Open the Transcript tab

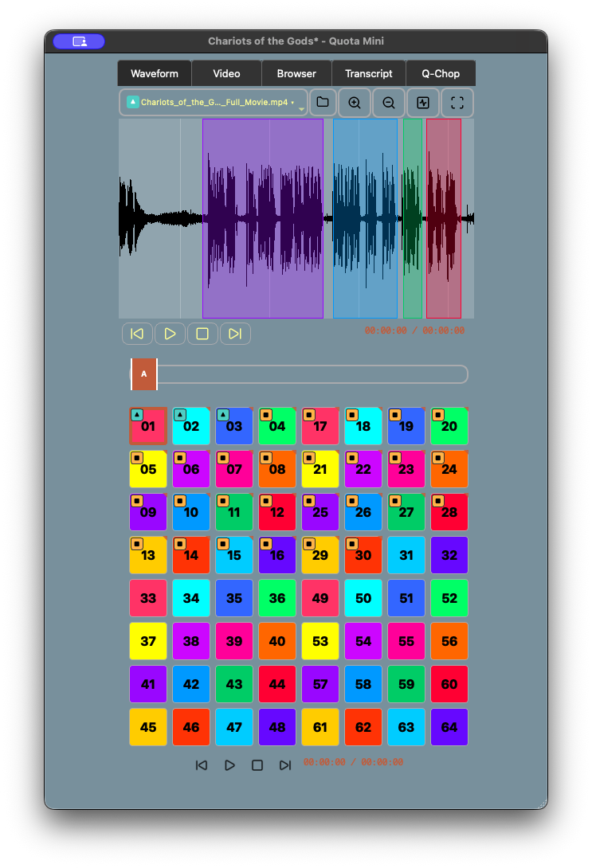(x=368, y=73)
